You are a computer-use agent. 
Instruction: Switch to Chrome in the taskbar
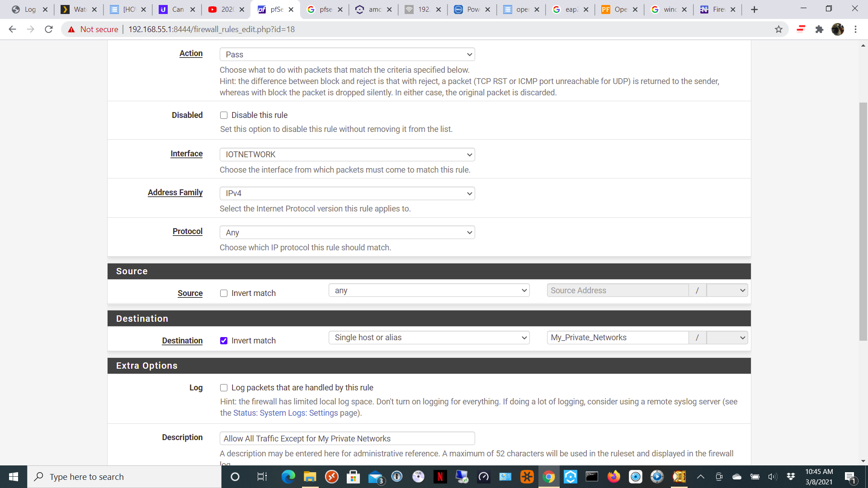click(549, 477)
